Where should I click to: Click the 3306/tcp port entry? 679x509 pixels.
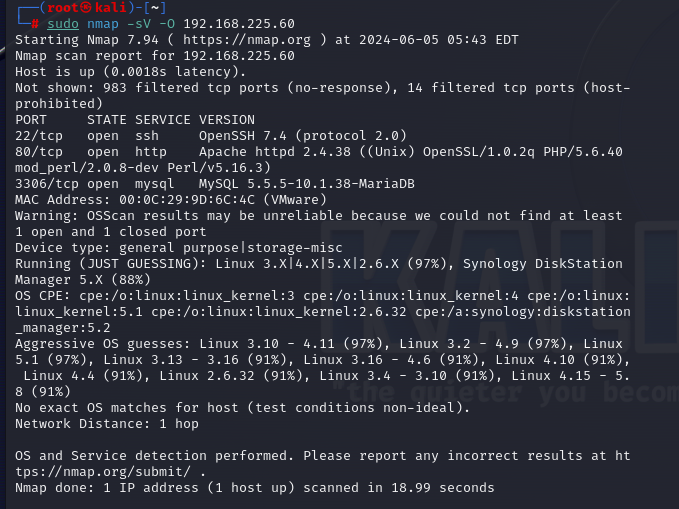click(x=47, y=184)
